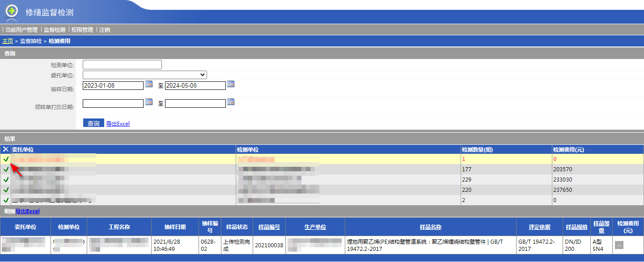644x262 pixels.
Task: Click the green arrow logo icon
Action: tap(12, 11)
